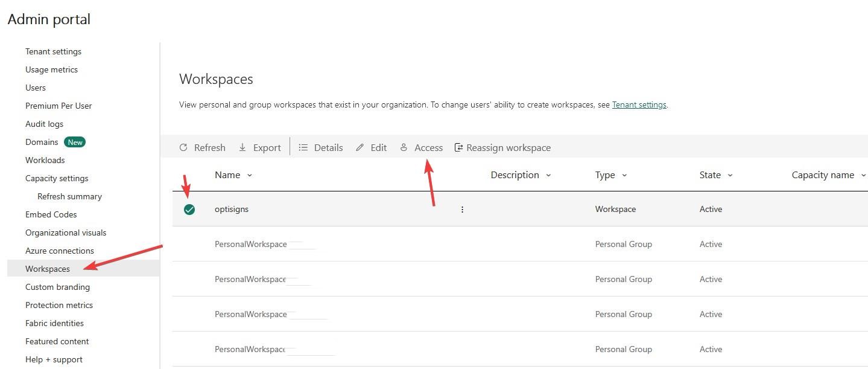Click the Reassign workspace icon
This screenshot has height=369, width=868.
click(458, 147)
